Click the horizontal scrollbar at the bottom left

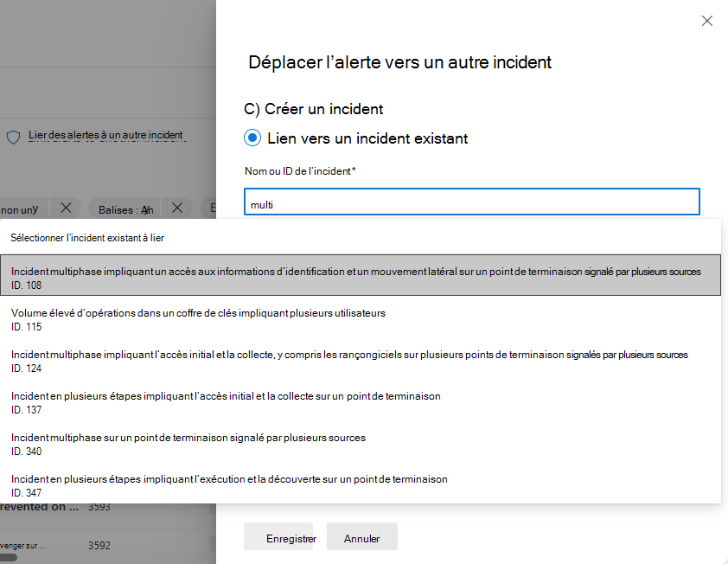pos(9,557)
